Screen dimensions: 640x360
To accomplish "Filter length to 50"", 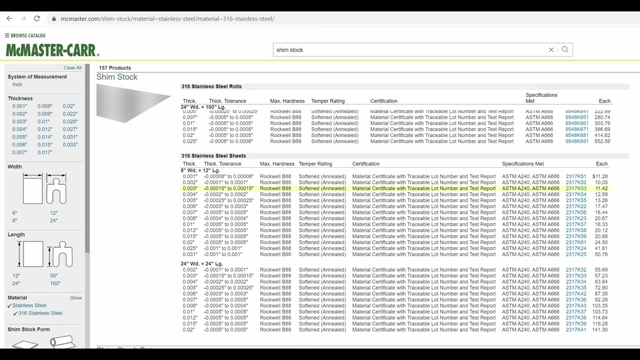I will pos(54,276).
